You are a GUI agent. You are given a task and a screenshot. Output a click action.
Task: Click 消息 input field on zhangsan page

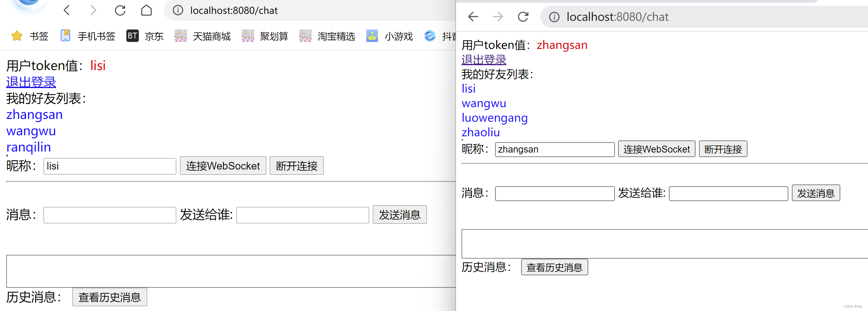tap(555, 193)
